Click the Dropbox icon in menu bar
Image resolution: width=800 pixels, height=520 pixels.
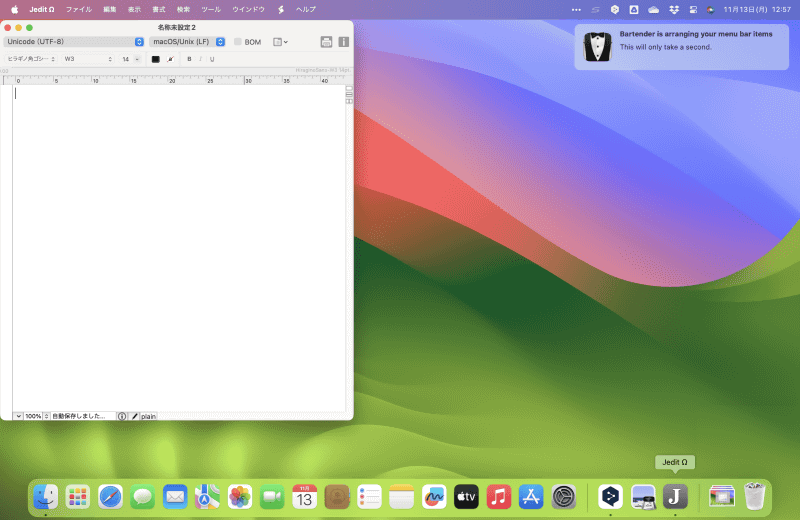tap(674, 10)
